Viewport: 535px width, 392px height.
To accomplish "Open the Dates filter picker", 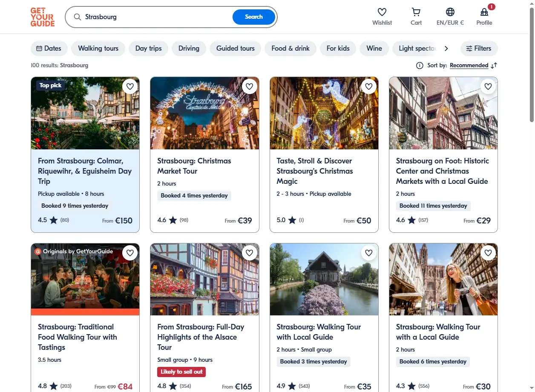I will point(49,49).
